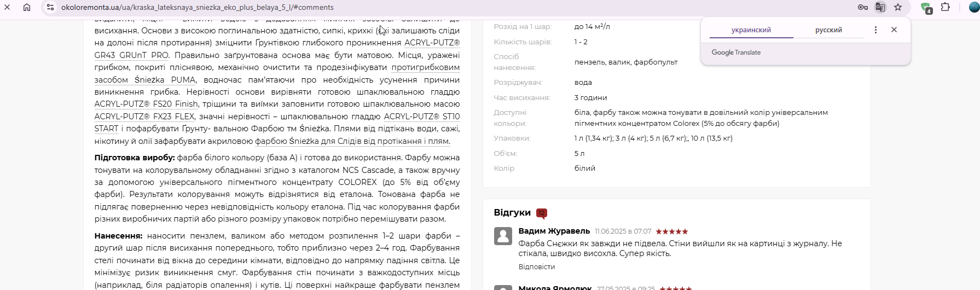
Task: Click the consumption value 'до 14 м²/л'
Action: 592,26
